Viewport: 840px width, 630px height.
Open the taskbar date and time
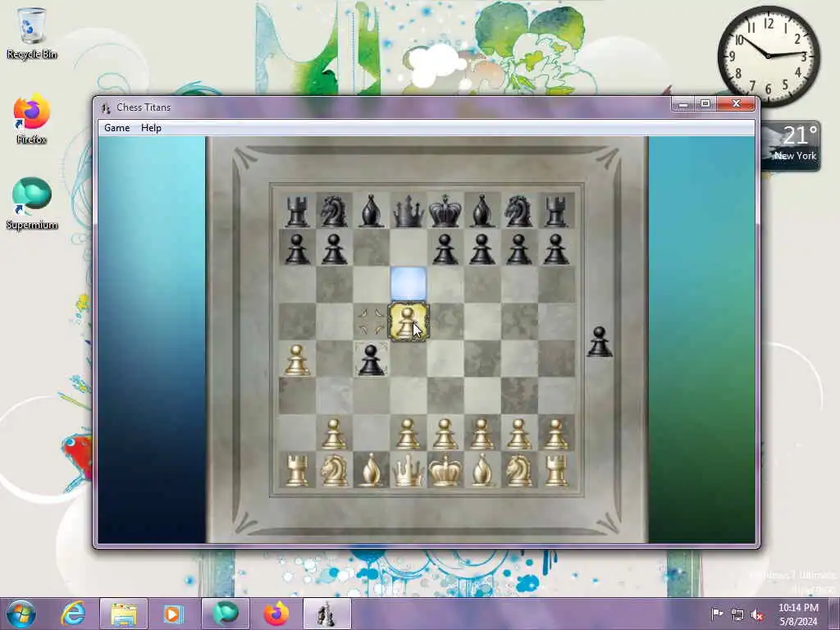point(798,614)
